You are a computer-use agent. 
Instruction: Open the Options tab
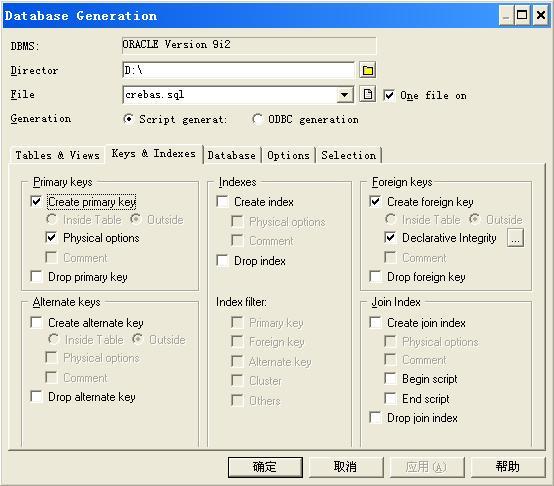click(288, 155)
